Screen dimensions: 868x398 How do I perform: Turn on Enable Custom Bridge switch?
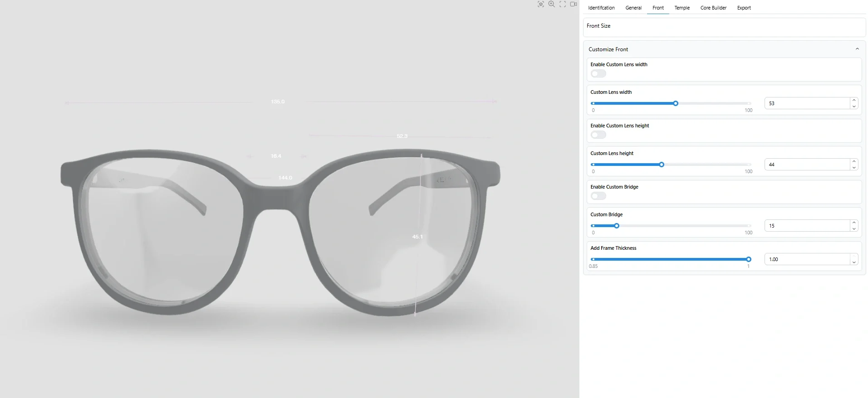tap(598, 196)
